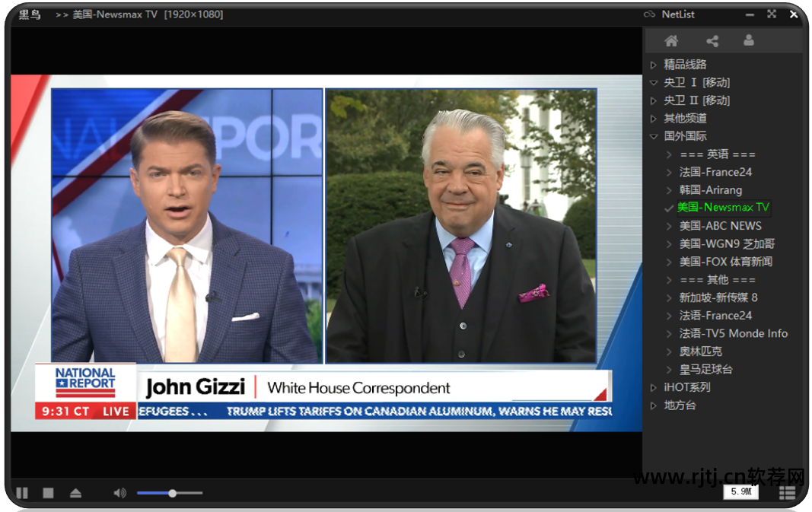Select the === 其他 === list header

(717, 280)
